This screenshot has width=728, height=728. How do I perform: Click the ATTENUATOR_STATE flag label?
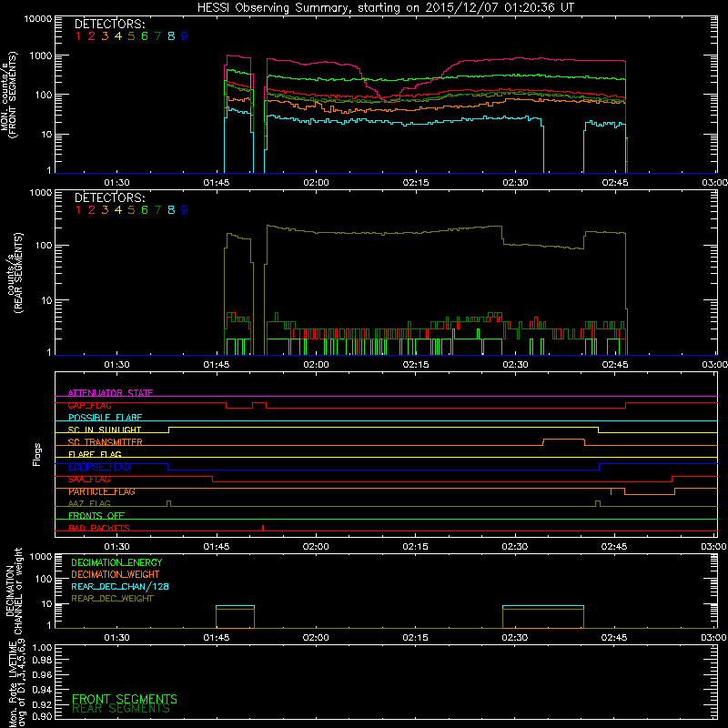[x=110, y=393]
